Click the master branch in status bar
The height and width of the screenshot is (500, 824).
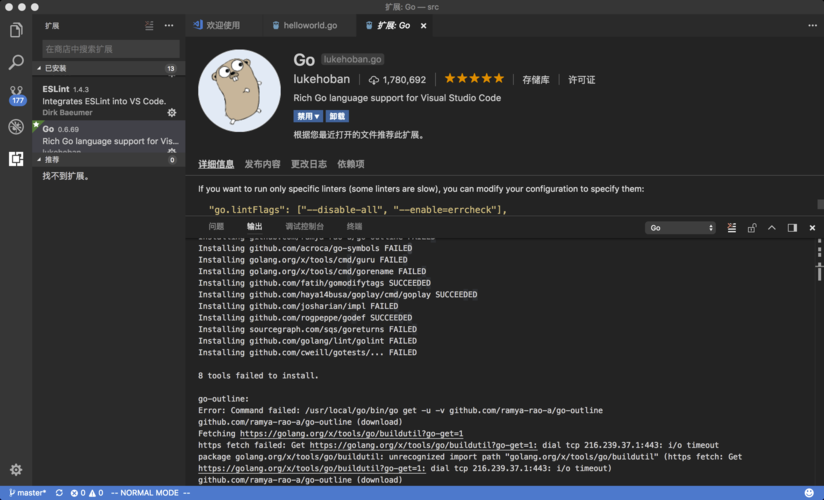pyautogui.click(x=28, y=493)
